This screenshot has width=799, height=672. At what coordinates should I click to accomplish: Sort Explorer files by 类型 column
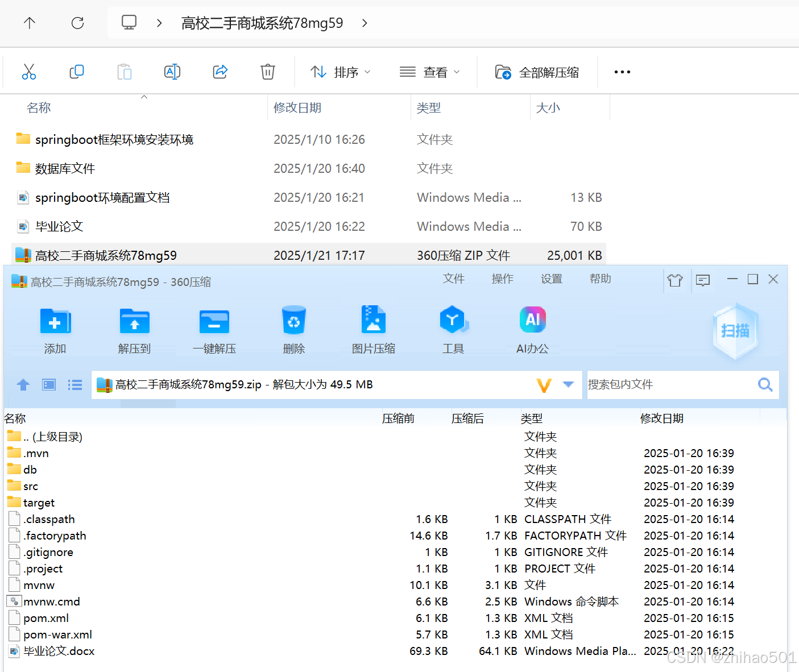(x=429, y=107)
